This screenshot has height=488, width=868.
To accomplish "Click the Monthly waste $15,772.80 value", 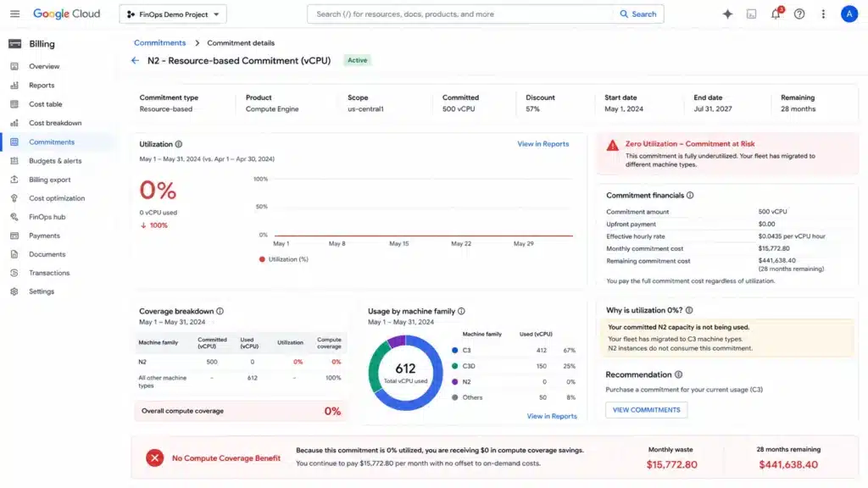I will (x=671, y=465).
